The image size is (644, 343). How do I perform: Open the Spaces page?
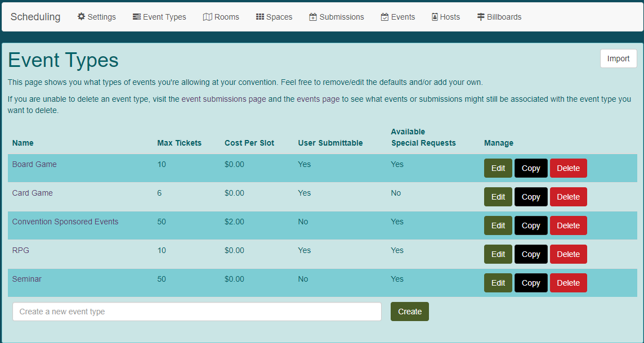pos(274,17)
